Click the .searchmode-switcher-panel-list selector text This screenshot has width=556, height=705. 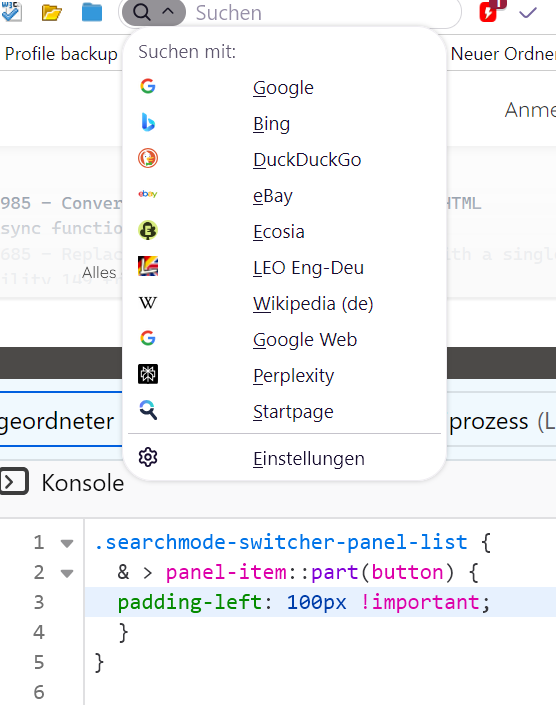point(281,542)
